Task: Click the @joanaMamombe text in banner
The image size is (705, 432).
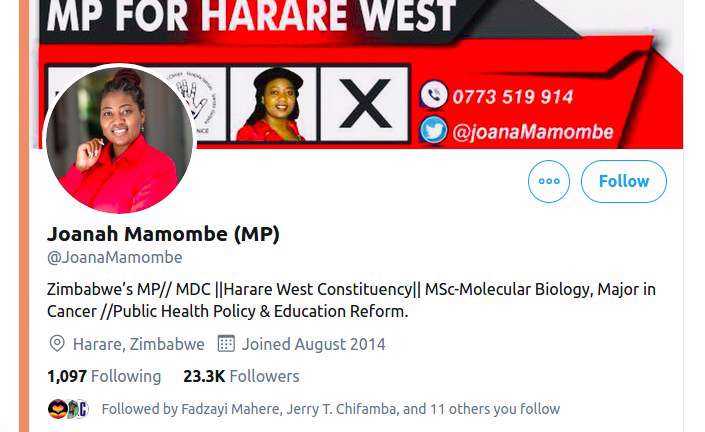Action: point(533,132)
